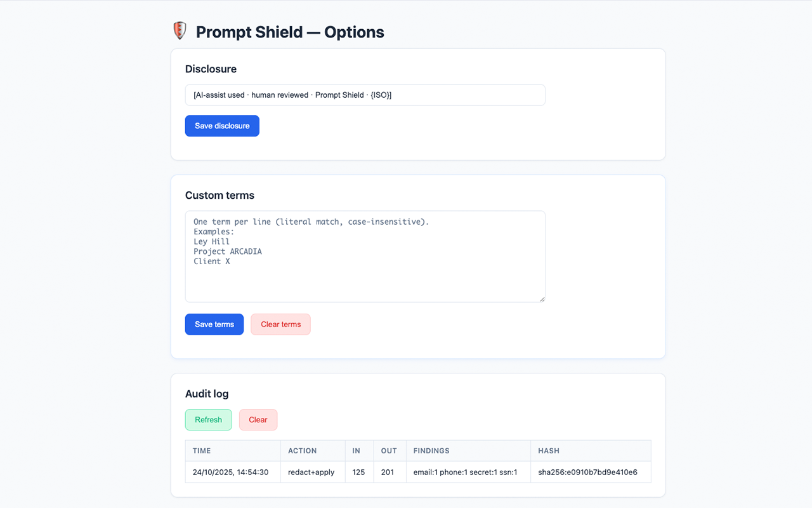
Task: Select the FINDINGS column header
Action: (x=431, y=451)
